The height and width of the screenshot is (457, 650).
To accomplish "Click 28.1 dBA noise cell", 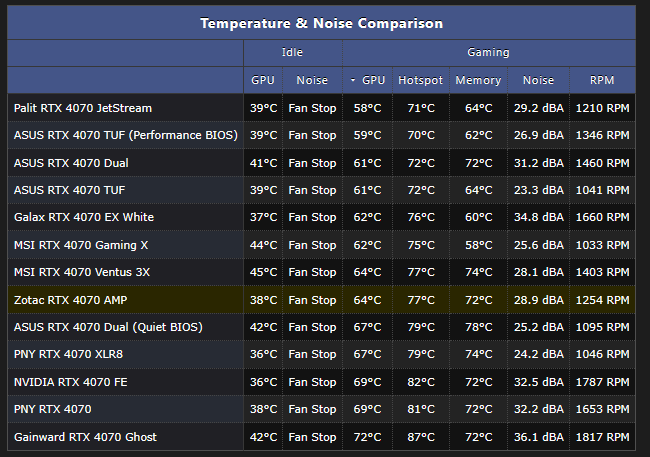I will pos(539,272).
